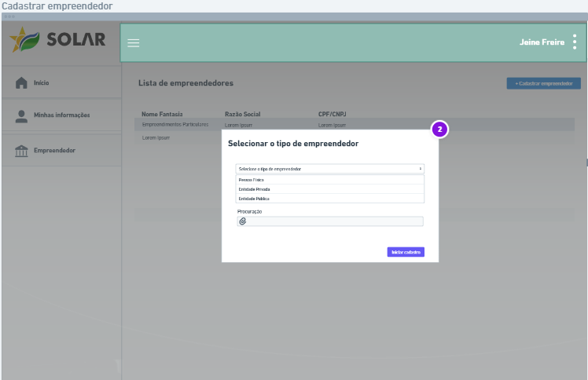Open the Início menu item
The width and height of the screenshot is (588, 380).
coord(61,82)
